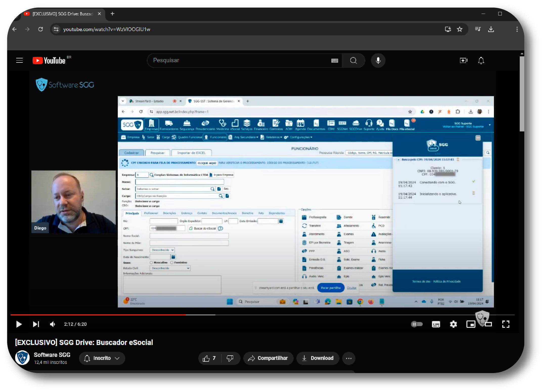Click the Emissão O.S. option

pos(314,260)
